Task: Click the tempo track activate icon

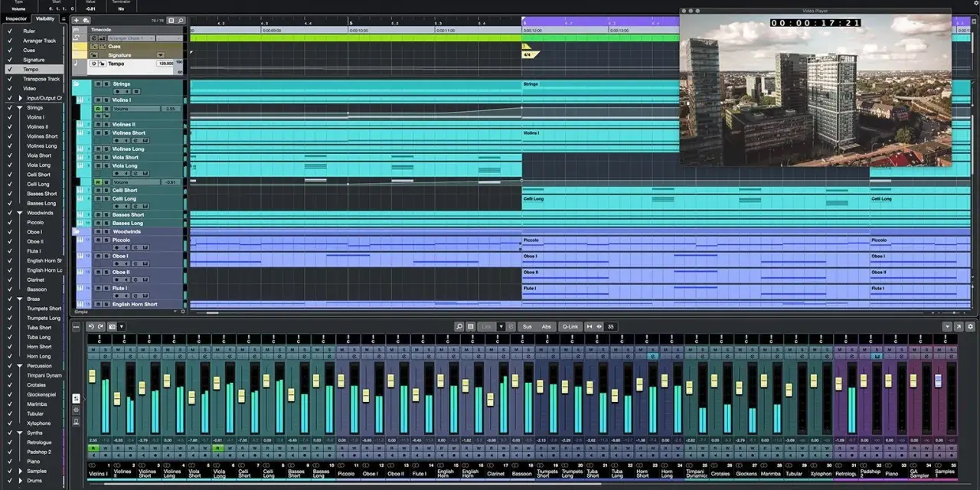Action: [x=93, y=64]
